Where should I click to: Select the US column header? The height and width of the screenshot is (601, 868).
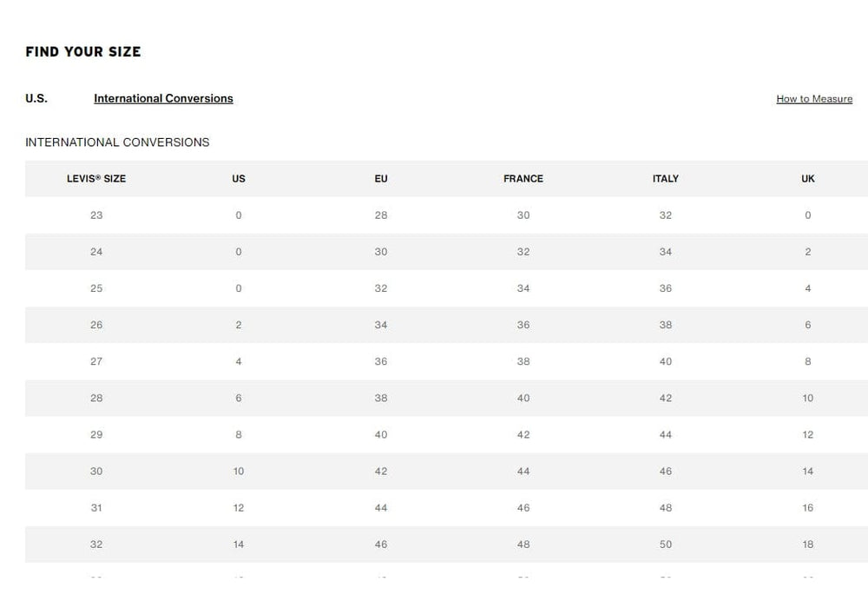click(x=238, y=179)
